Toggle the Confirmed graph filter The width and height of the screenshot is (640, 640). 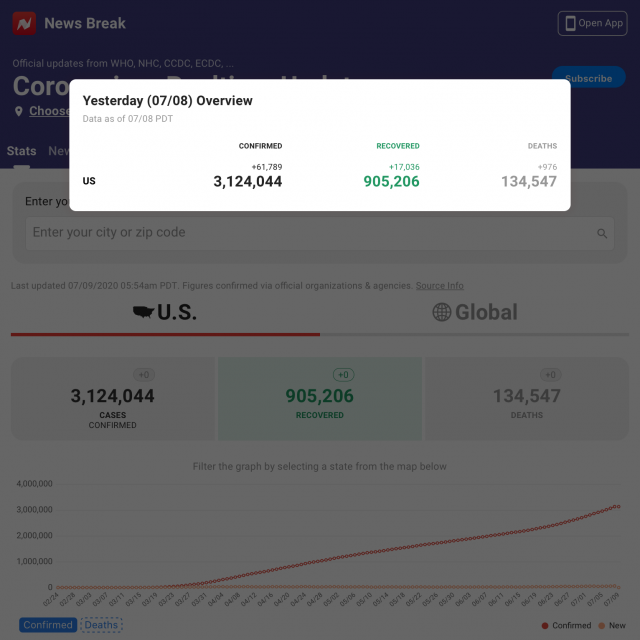[x=48, y=625]
